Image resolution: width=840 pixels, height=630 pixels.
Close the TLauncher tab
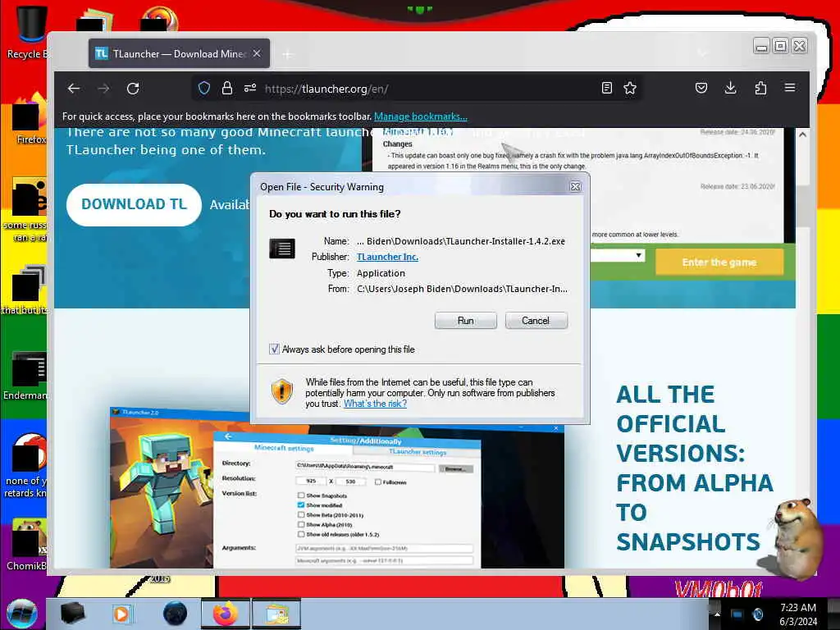[x=257, y=53]
